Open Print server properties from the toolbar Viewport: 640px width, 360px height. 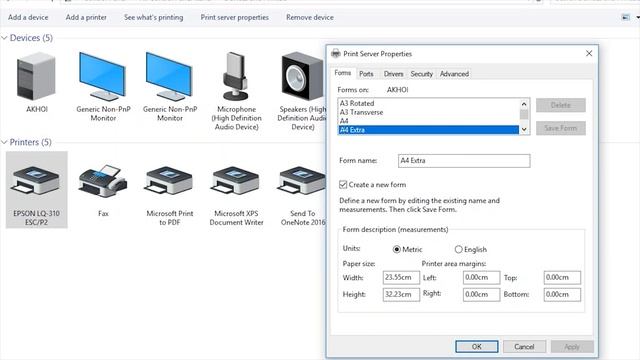point(235,18)
